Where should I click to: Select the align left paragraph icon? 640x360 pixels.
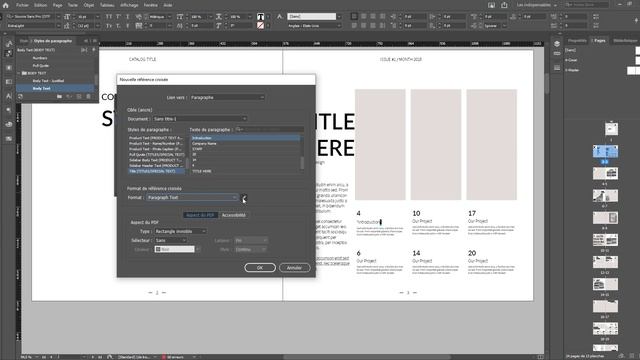[354, 17]
